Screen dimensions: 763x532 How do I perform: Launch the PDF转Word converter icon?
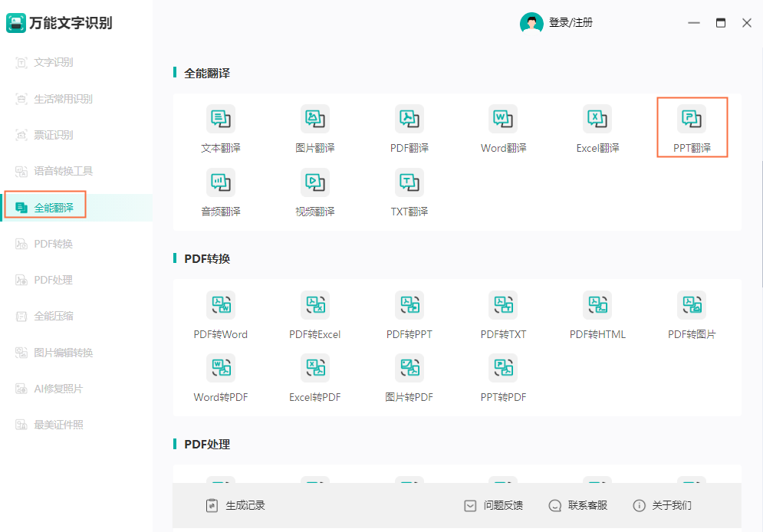[x=220, y=305]
